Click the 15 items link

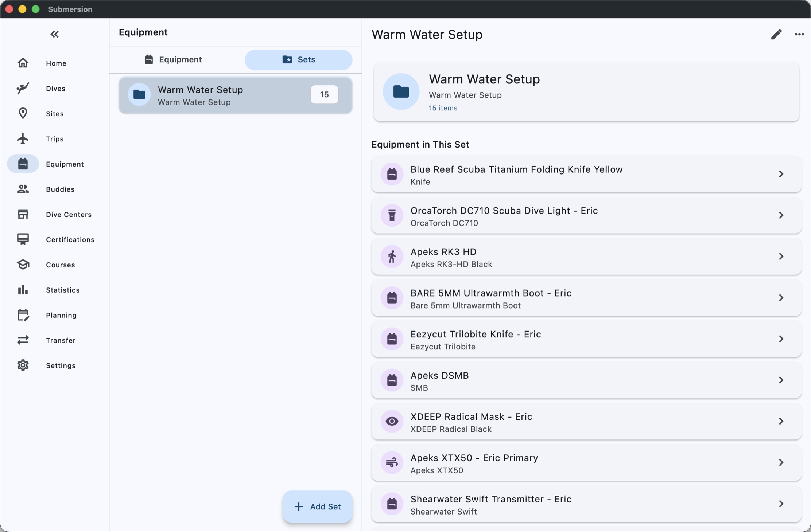click(x=443, y=108)
